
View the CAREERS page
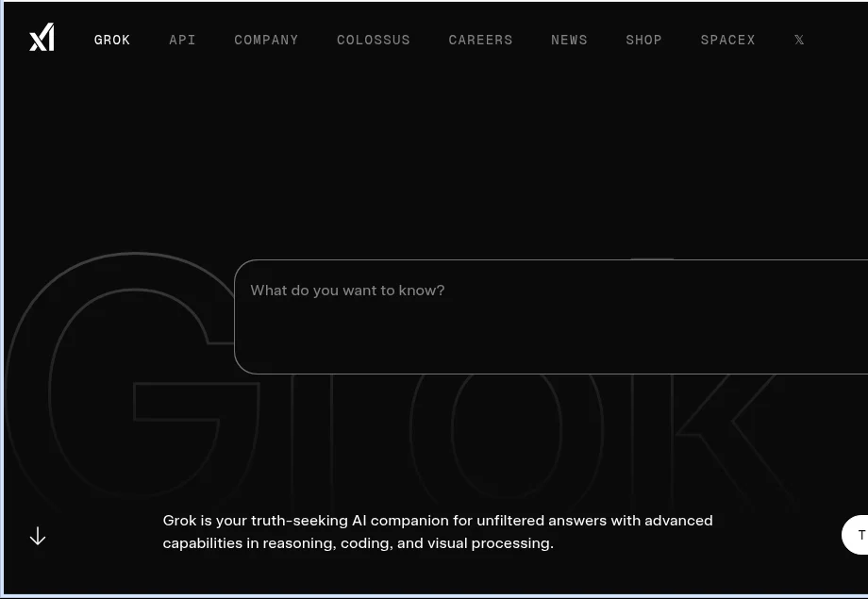(x=480, y=40)
